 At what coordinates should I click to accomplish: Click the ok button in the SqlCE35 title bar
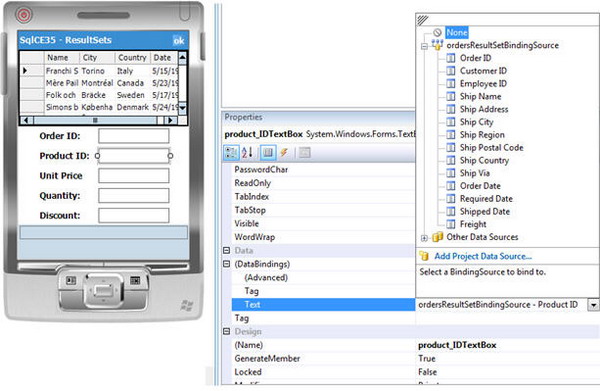(x=179, y=41)
